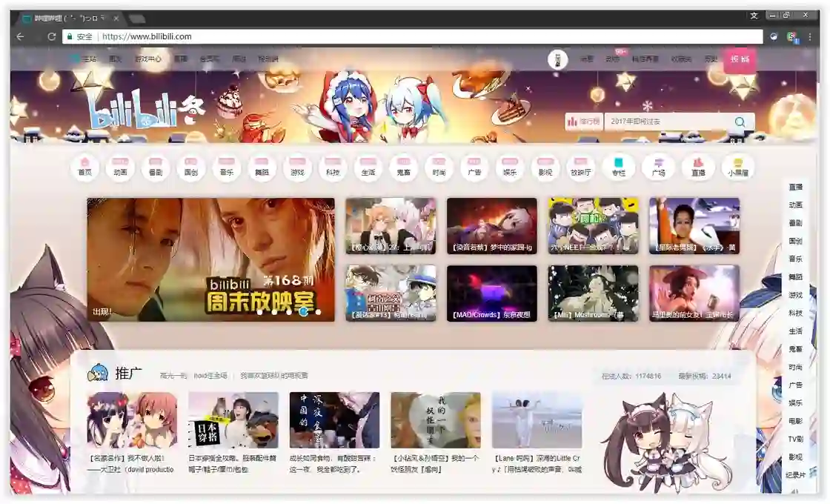Select 电影 in right sidebar
Screen dimensions: 830x504
[x=796, y=421]
